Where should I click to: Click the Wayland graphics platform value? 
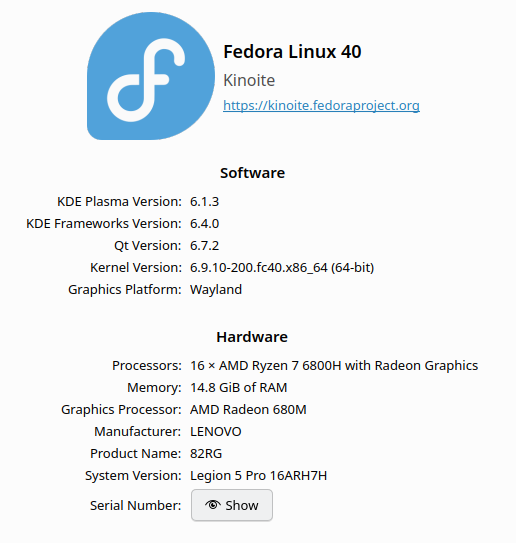pos(216,290)
